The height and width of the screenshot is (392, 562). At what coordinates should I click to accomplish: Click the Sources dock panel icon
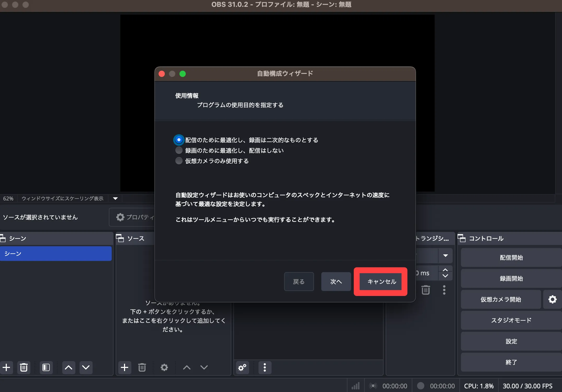120,238
